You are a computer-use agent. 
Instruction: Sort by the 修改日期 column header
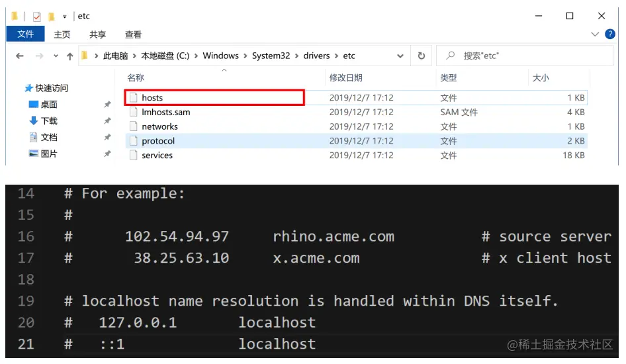[345, 77]
